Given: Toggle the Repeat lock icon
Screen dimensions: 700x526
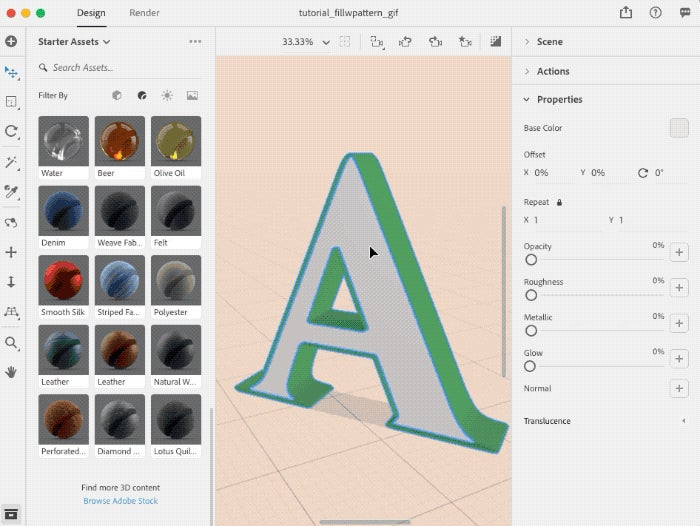Looking at the screenshot, I should pos(559,202).
